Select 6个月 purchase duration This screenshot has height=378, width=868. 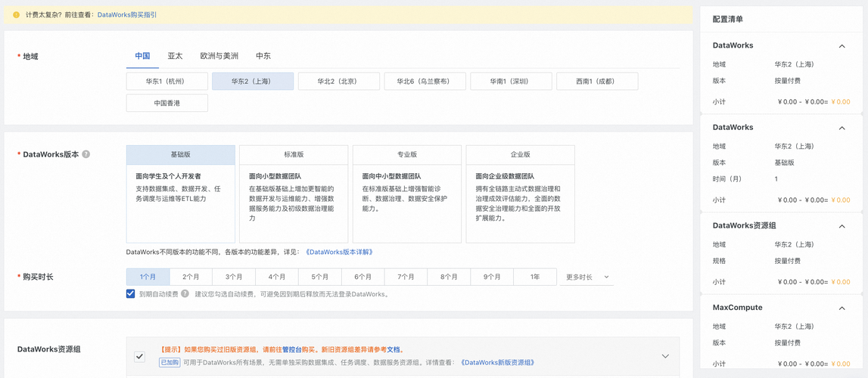click(362, 277)
